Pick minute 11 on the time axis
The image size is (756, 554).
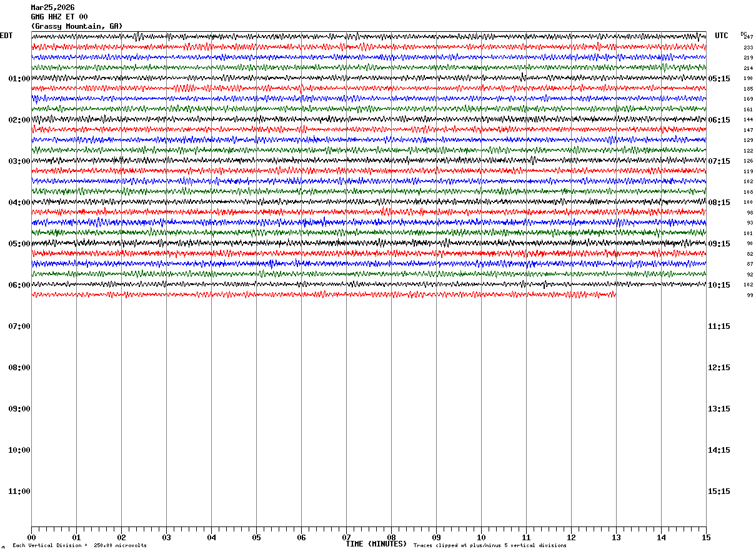point(526,537)
